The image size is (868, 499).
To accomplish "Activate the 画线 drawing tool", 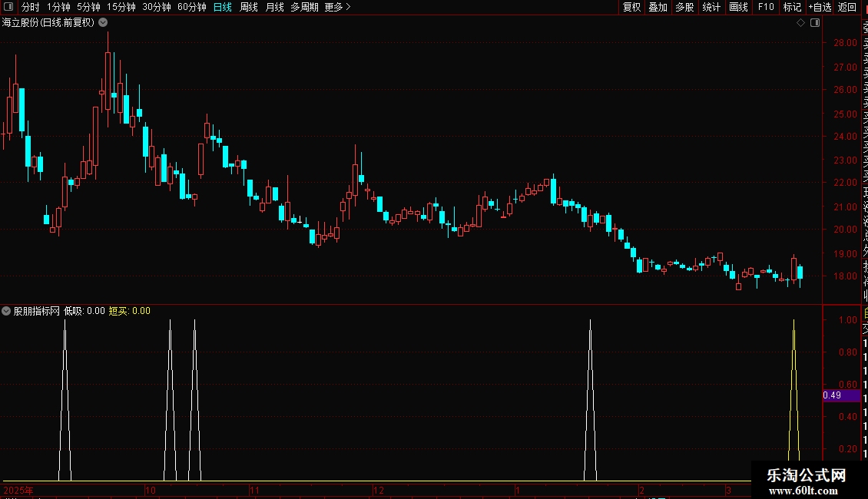I will coord(738,7).
